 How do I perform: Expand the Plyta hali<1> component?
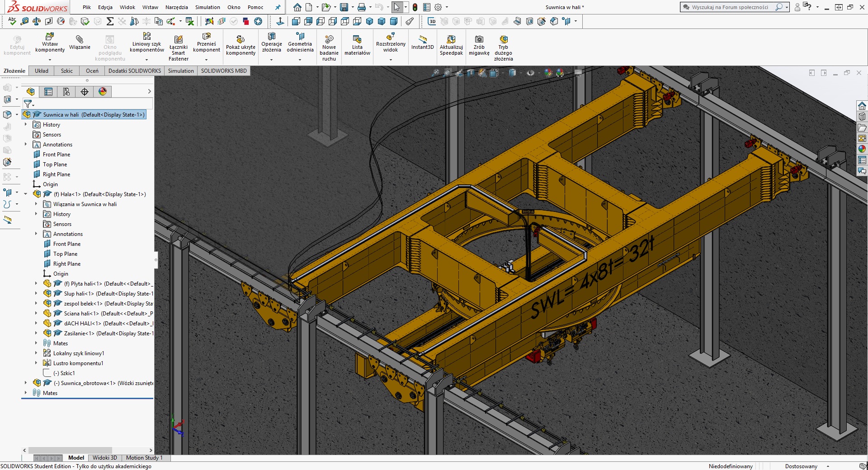(36, 283)
